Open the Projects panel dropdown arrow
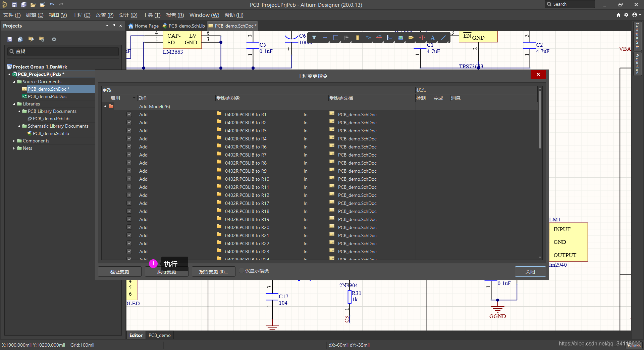The image size is (644, 350). (x=107, y=26)
